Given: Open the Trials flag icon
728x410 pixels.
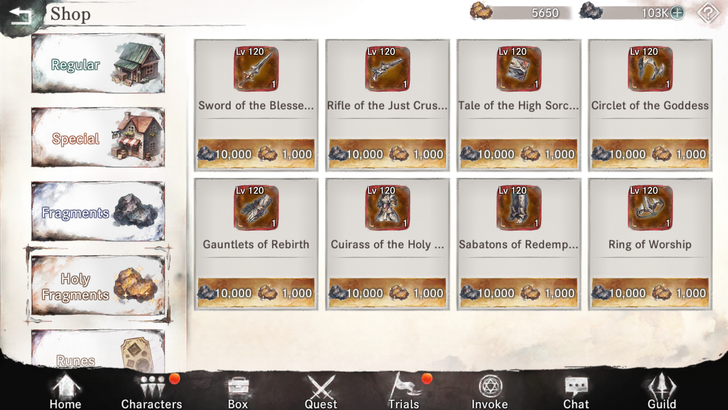Looking at the screenshot, I should [403, 391].
